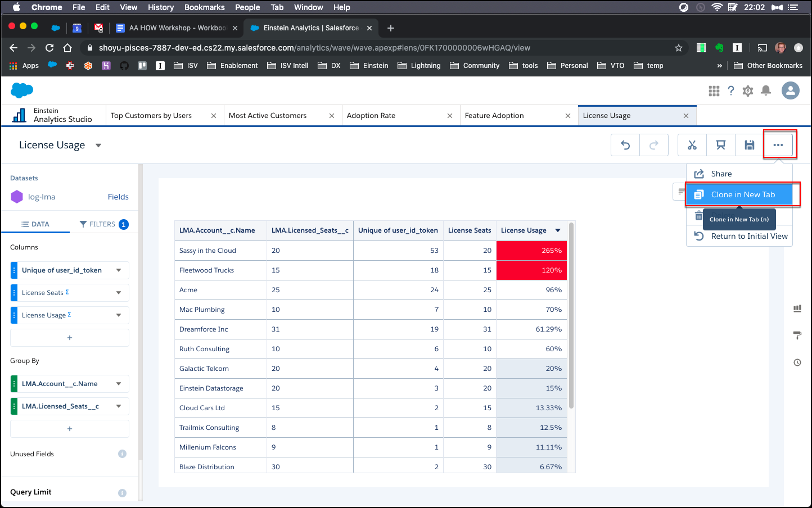
Task: Click Einstein Analytics Studio home icon
Action: 20,115
